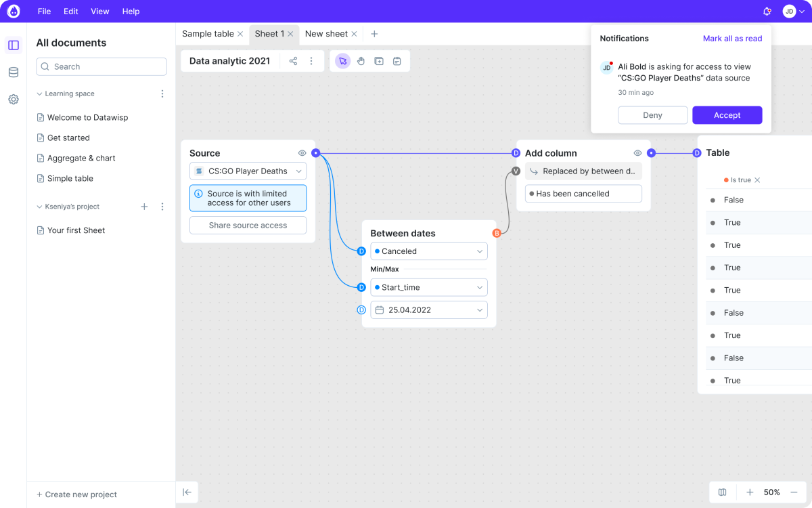Image resolution: width=812 pixels, height=508 pixels.
Task: Switch to the Sample table tab
Action: 208,33
